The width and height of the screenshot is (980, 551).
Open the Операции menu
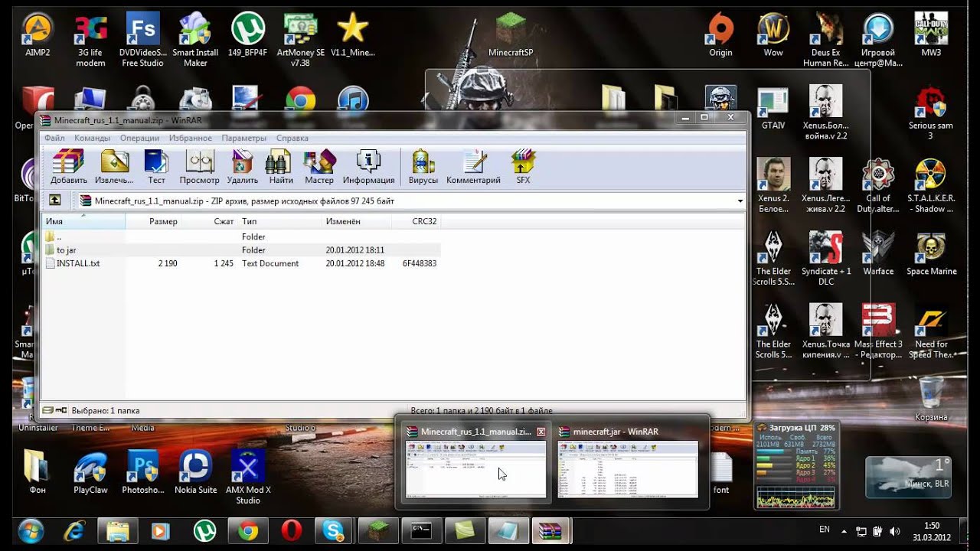point(139,138)
